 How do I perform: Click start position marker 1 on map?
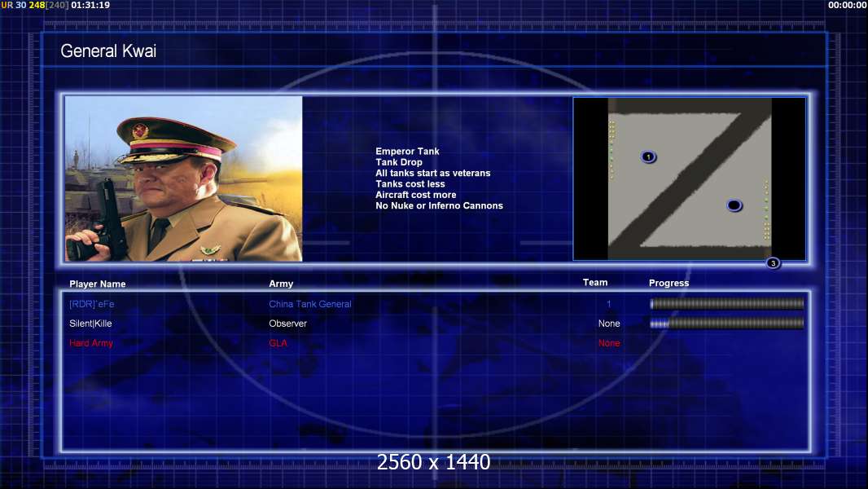[x=648, y=156]
